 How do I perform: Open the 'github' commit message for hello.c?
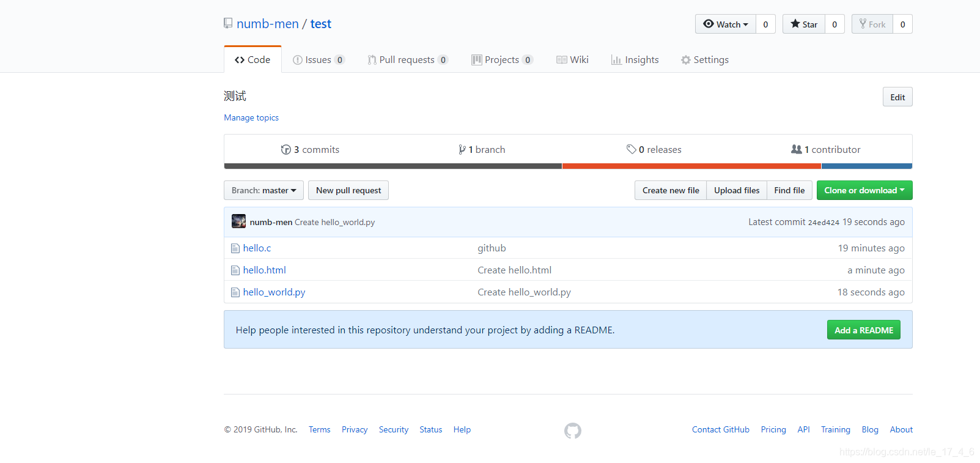(492, 248)
